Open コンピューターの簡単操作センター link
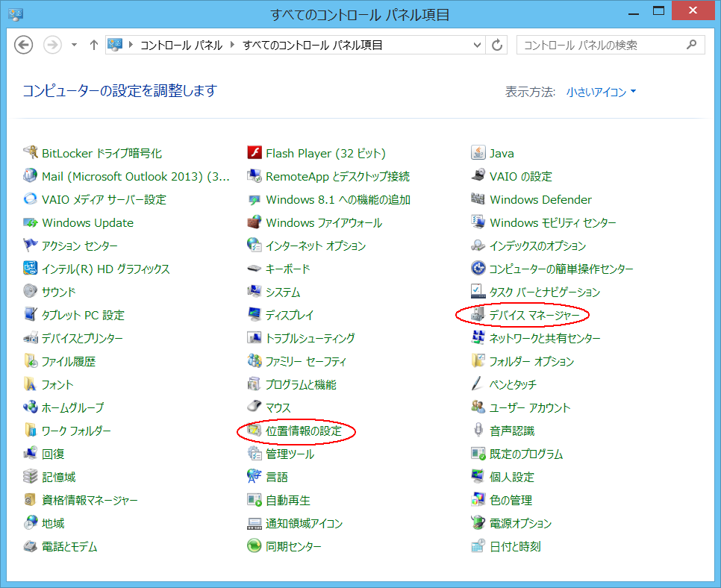Image resolution: width=721 pixels, height=588 pixels. (x=561, y=269)
